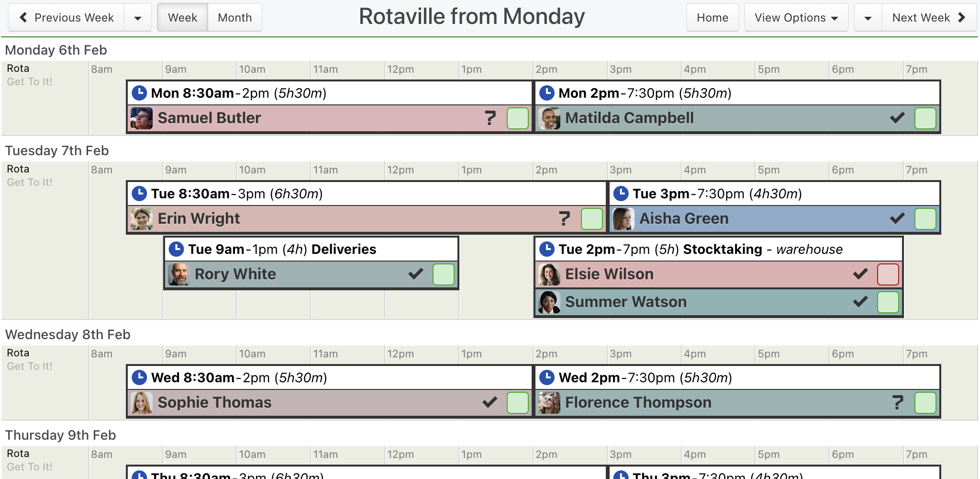Expand dropdown arrow beside Previous Week

[x=138, y=18]
